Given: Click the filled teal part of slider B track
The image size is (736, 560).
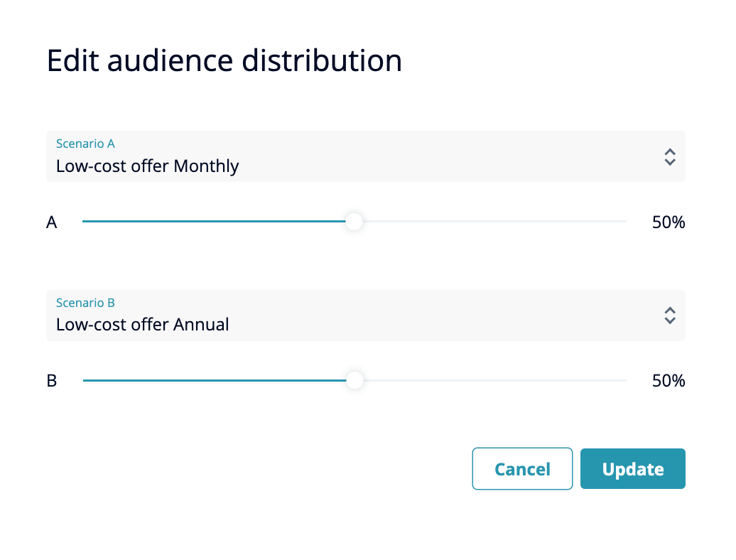Looking at the screenshot, I should [x=213, y=381].
